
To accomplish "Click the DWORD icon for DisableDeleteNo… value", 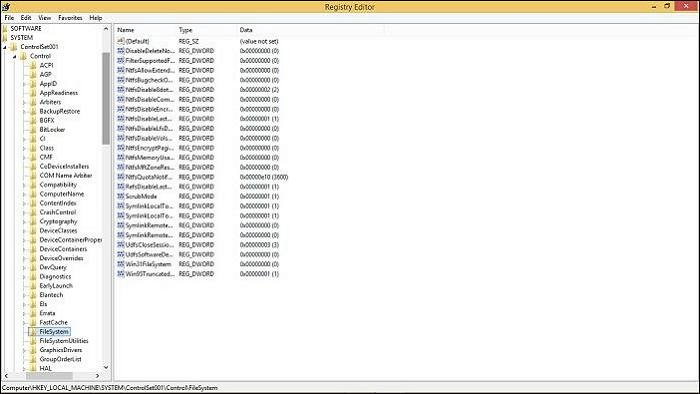I will tap(121, 51).
